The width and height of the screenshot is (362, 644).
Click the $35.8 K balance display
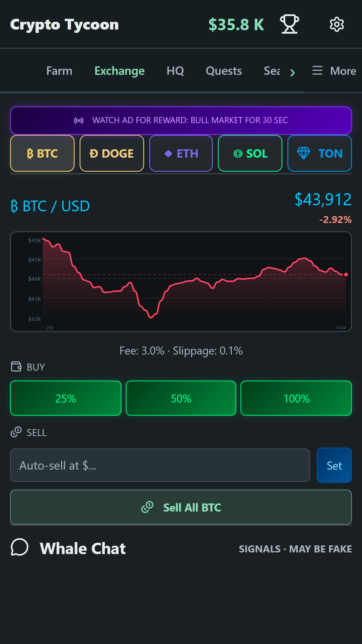pos(236,24)
